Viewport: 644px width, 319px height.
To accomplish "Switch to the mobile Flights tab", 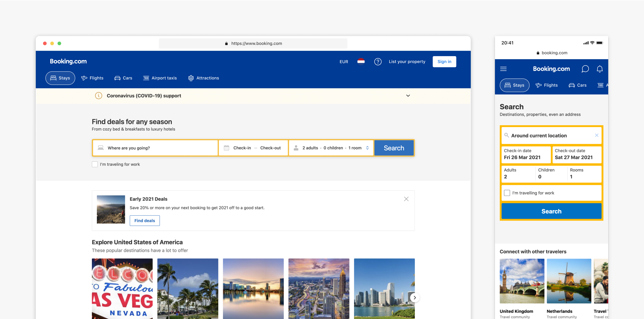I will pos(547,85).
